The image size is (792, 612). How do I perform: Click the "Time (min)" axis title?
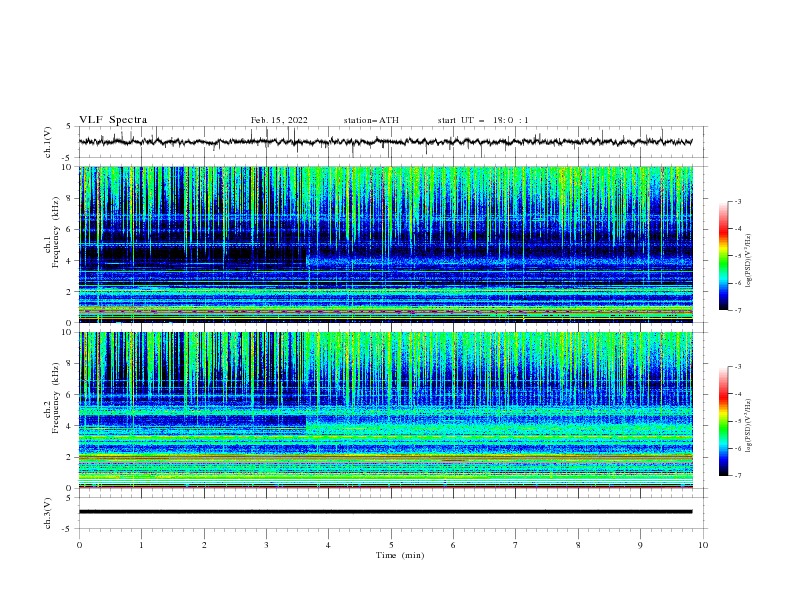click(400, 555)
